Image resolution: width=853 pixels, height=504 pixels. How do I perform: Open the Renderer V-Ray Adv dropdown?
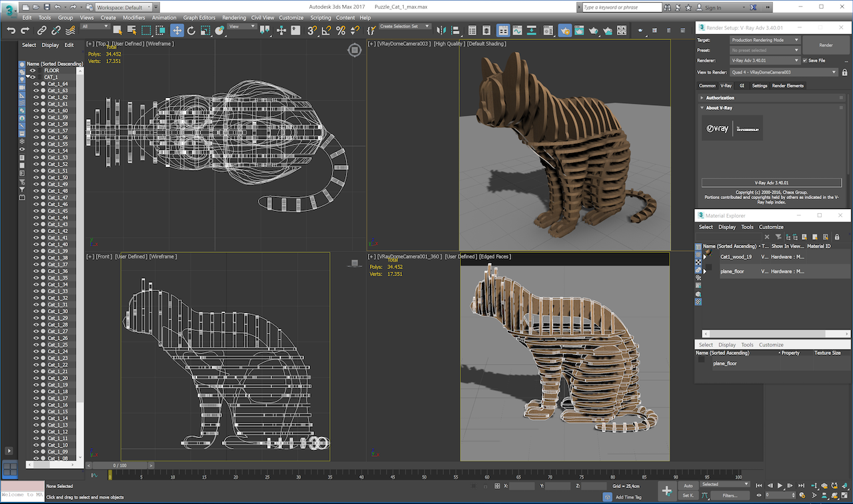pyautogui.click(x=765, y=61)
